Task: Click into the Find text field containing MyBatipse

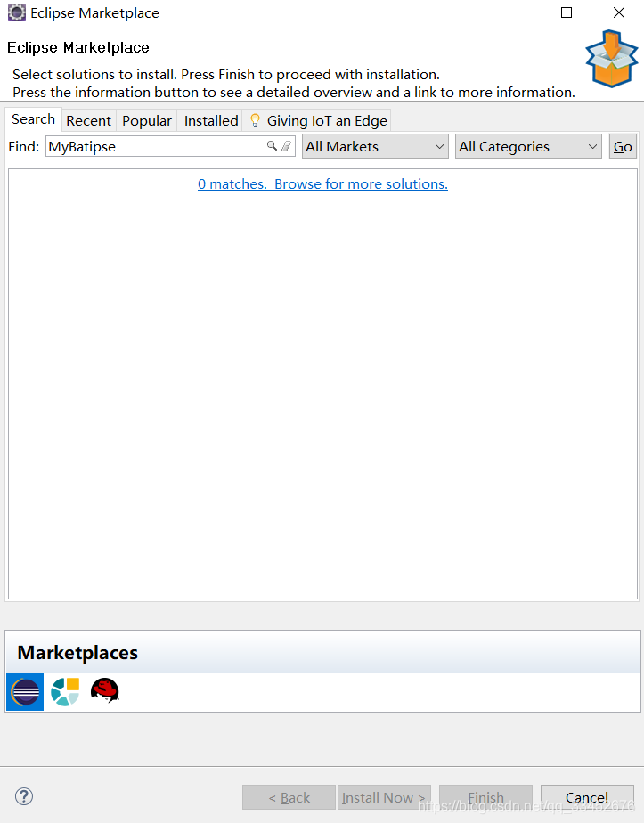Action: point(171,146)
